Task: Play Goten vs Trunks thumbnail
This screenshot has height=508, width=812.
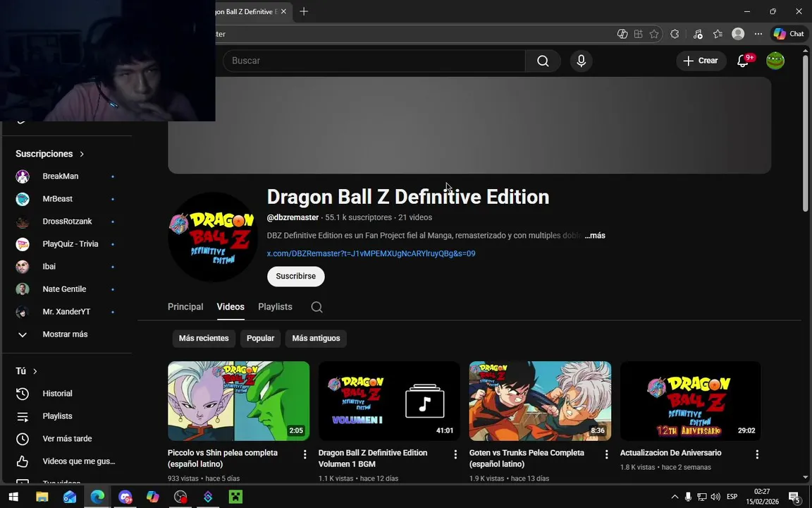Action: pos(540,401)
